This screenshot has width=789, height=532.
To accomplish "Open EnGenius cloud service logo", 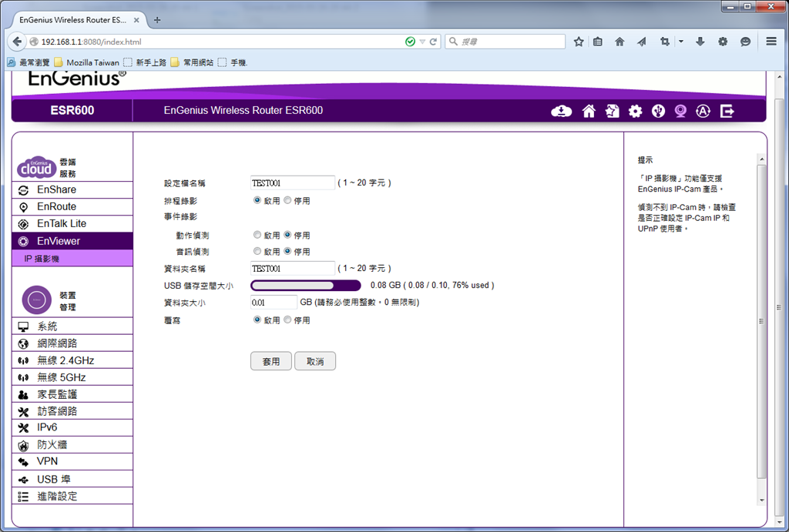I will pos(36,167).
